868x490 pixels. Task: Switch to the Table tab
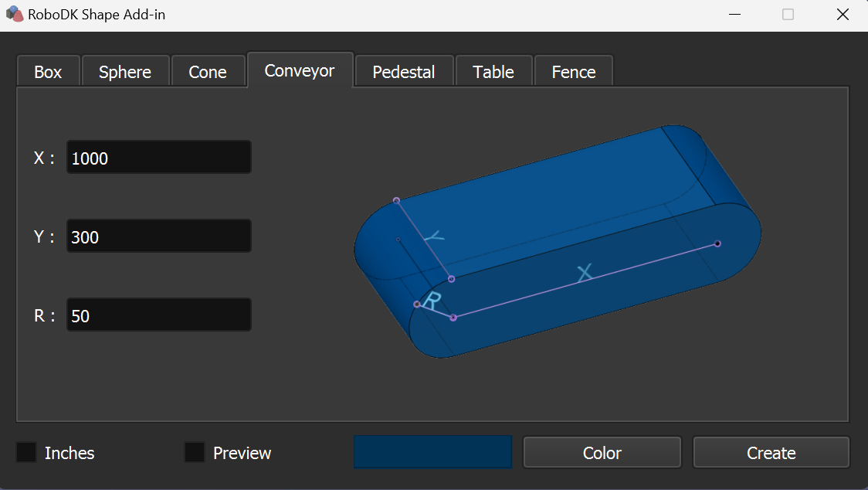[493, 72]
